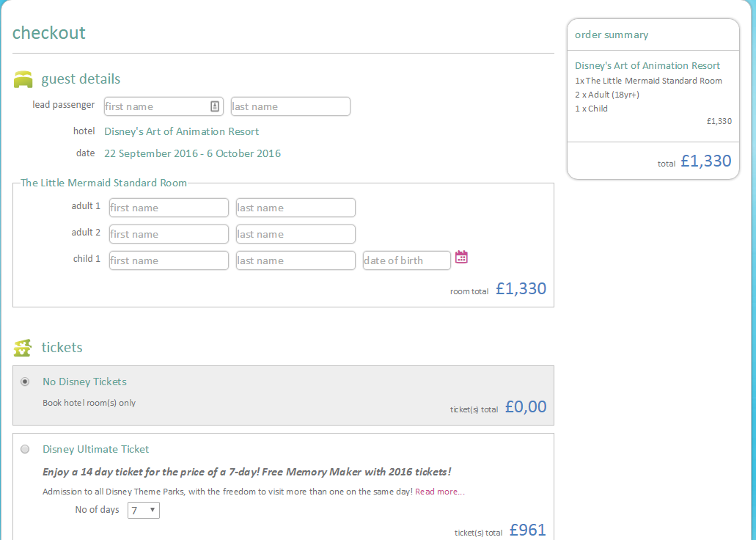Open the child date of birth calendar
756x540 pixels.
pos(461,257)
